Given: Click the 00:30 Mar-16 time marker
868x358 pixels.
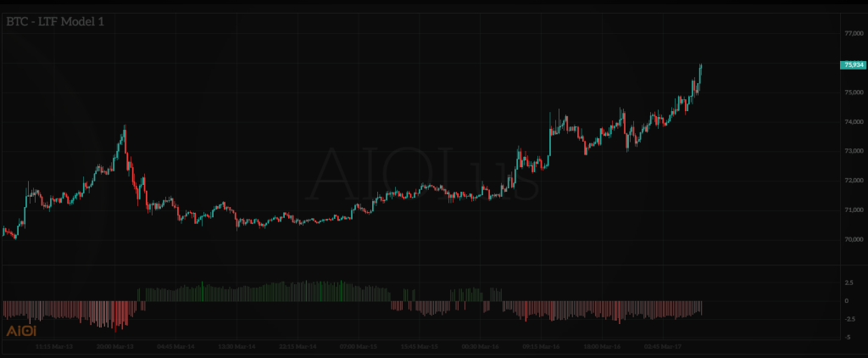Looking at the screenshot, I should pyautogui.click(x=480, y=347).
